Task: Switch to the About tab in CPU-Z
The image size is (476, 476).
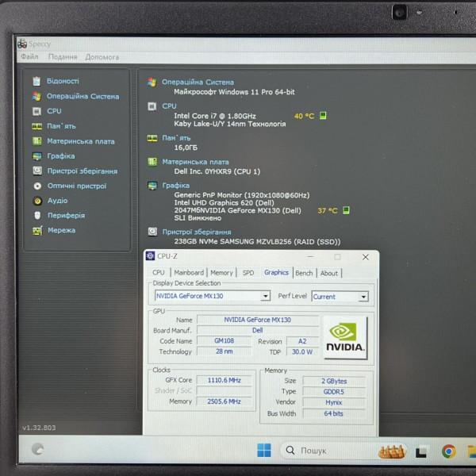Action: pos(329,273)
